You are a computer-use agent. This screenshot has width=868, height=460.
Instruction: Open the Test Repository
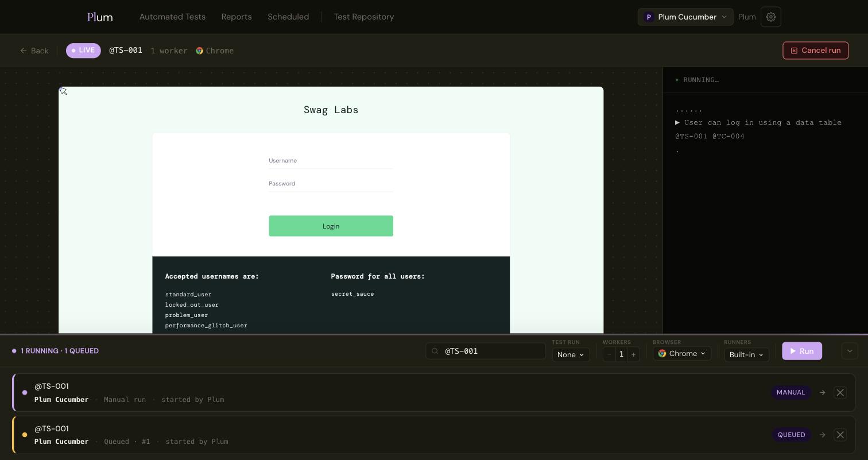point(364,17)
